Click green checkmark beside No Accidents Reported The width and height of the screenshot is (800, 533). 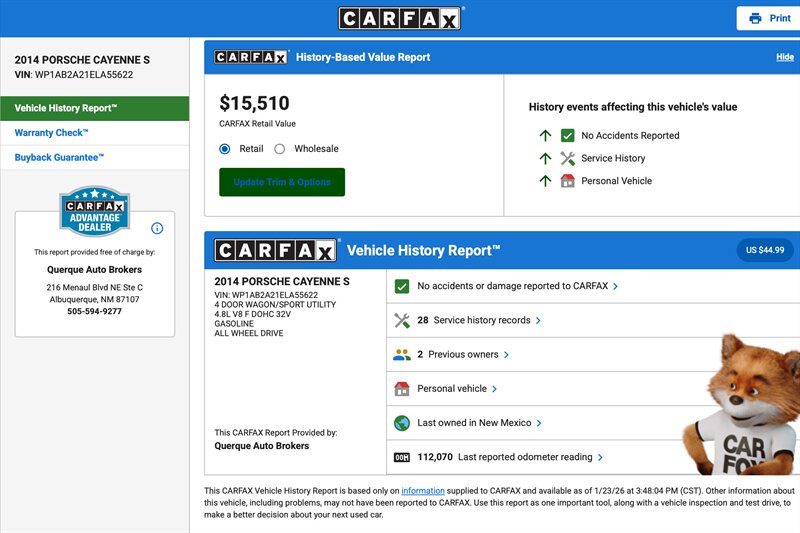(568, 135)
